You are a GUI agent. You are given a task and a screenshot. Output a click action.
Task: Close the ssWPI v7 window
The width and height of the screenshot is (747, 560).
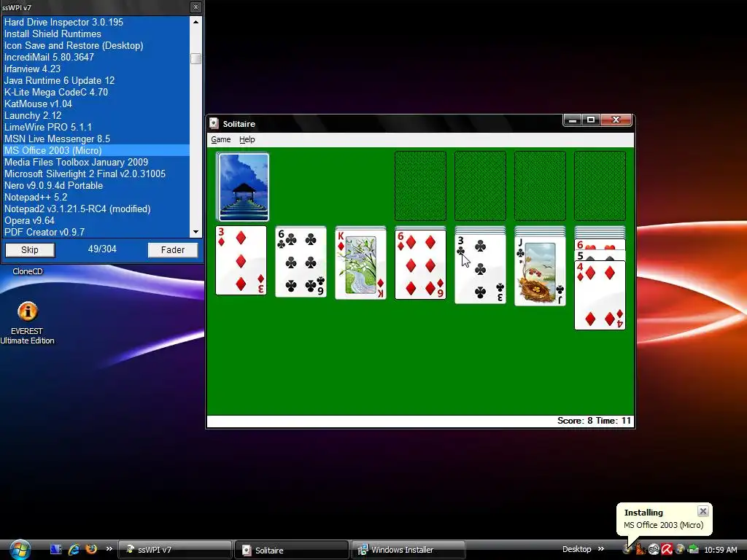tap(196, 7)
